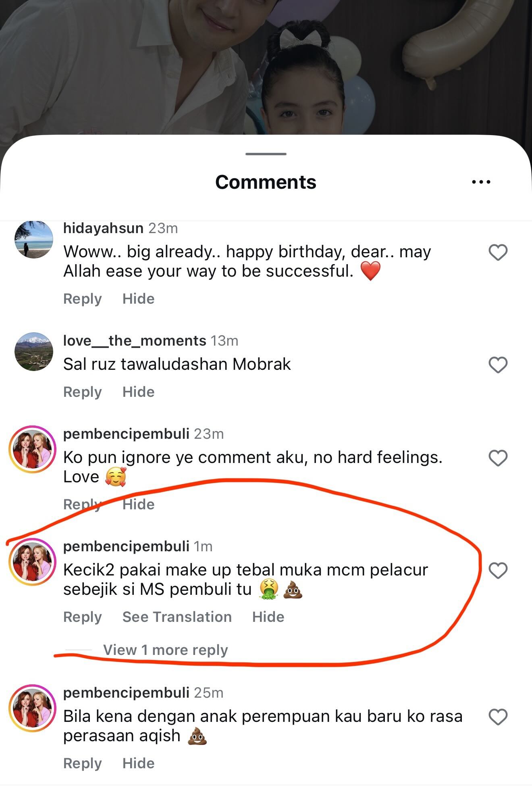Open the three-dot comments options menu

click(x=481, y=182)
